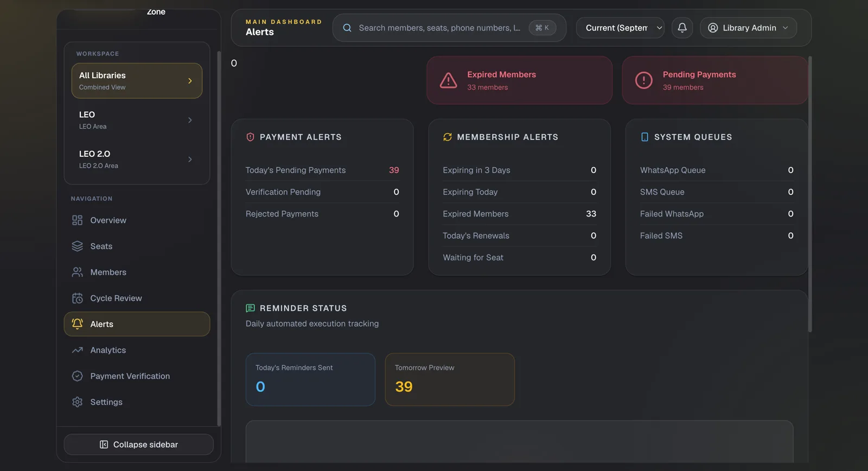This screenshot has width=868, height=471.
Task: Open the Expired Members 33 members card
Action: [x=519, y=80]
